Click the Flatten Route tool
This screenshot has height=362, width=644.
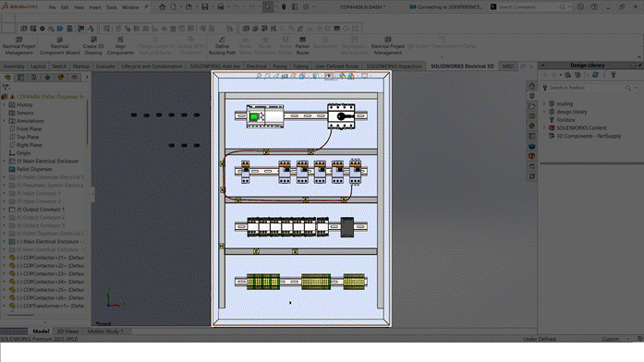tap(302, 45)
